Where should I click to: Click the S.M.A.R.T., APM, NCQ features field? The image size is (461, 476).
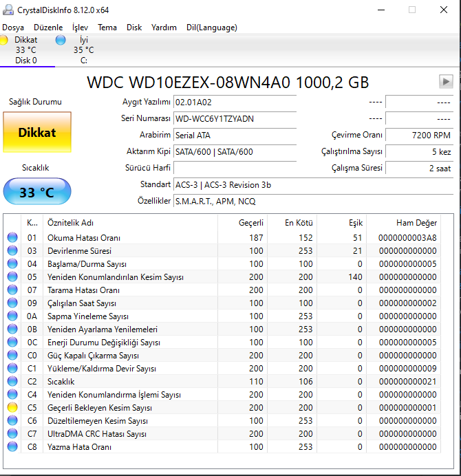point(313,201)
